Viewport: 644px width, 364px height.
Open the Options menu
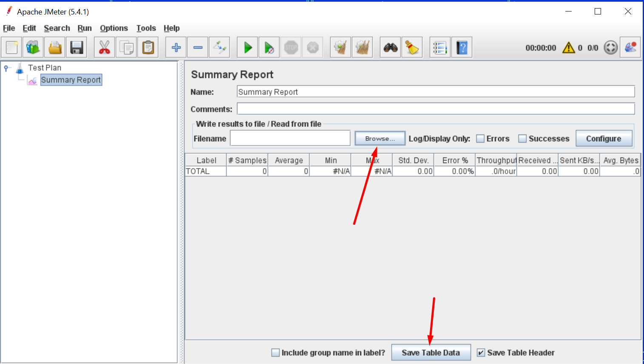click(114, 28)
